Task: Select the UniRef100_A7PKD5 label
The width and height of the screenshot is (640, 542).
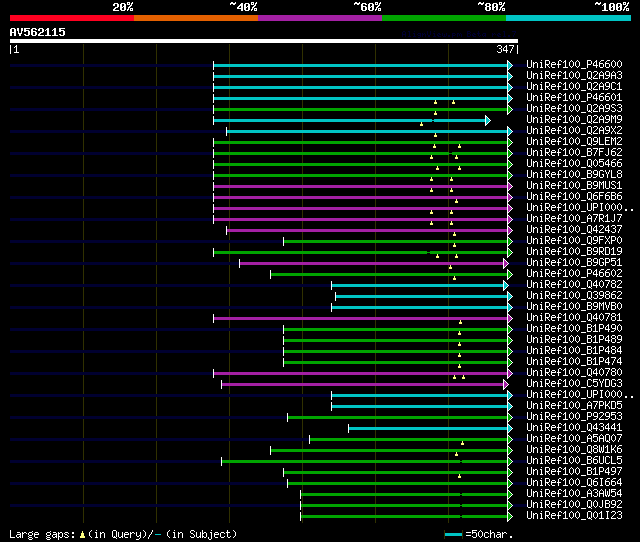Action: click(x=574, y=406)
